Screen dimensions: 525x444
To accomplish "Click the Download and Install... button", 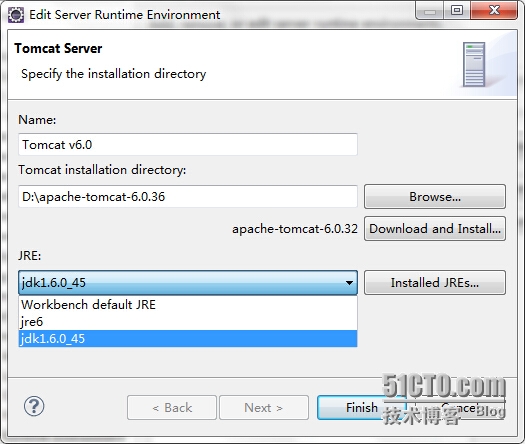I will click(x=435, y=229).
